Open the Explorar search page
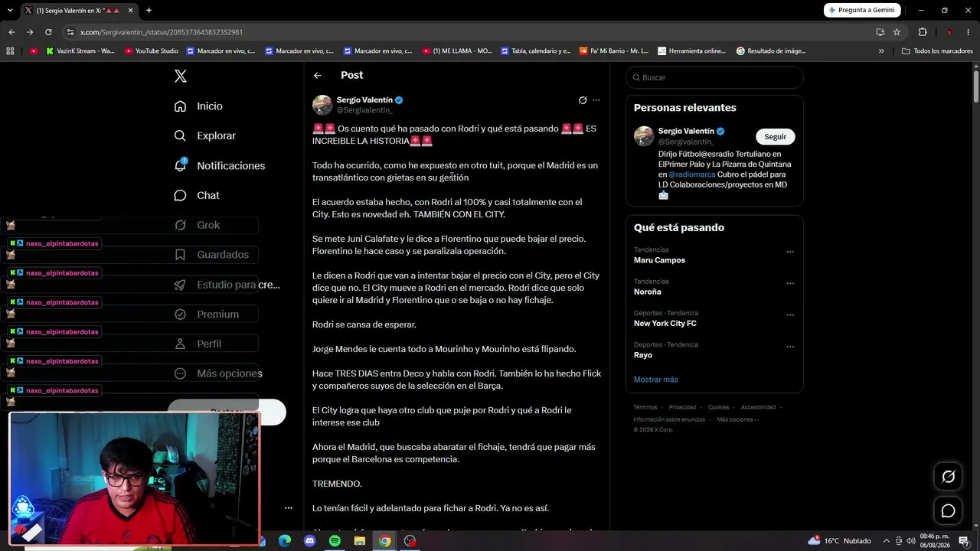This screenshot has width=980, height=551. click(x=204, y=135)
